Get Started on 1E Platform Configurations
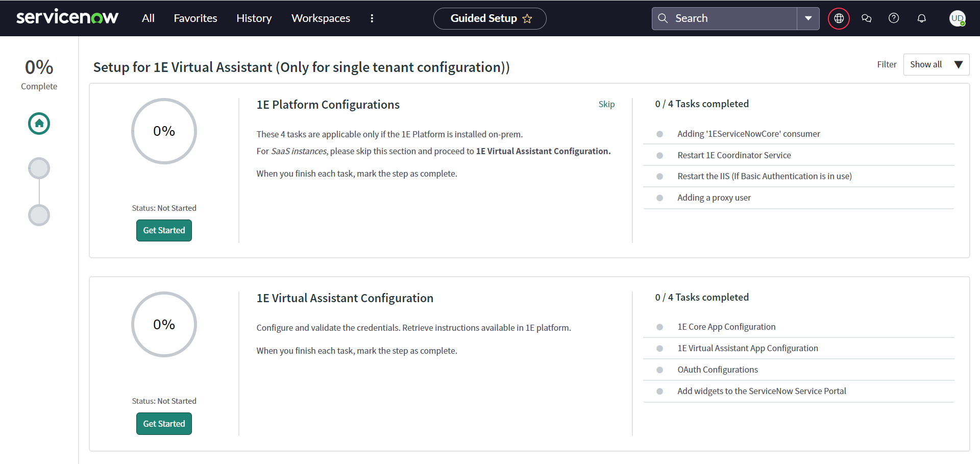Screen dimensions: 980x464 point(164,230)
